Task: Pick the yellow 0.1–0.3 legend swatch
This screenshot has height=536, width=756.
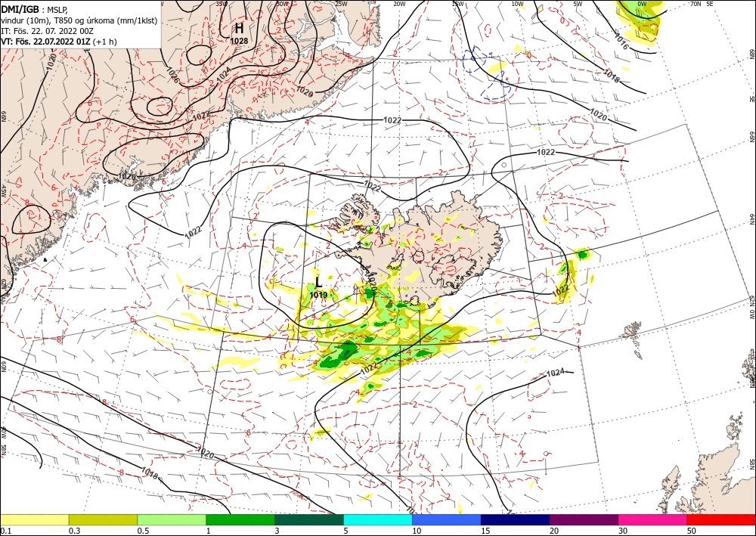Action: pos(34,519)
